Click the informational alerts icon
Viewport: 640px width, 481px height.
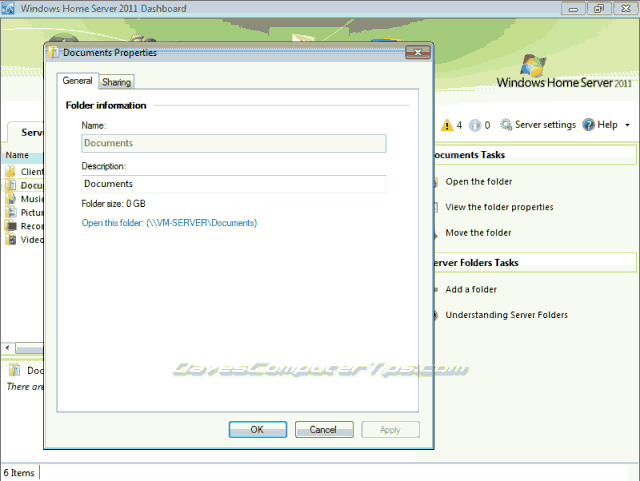(475, 125)
